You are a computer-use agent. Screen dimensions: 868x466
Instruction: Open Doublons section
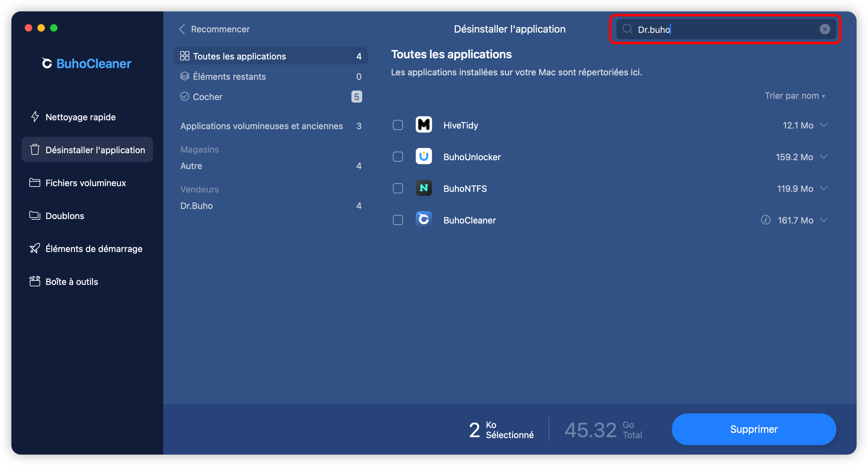87,216
